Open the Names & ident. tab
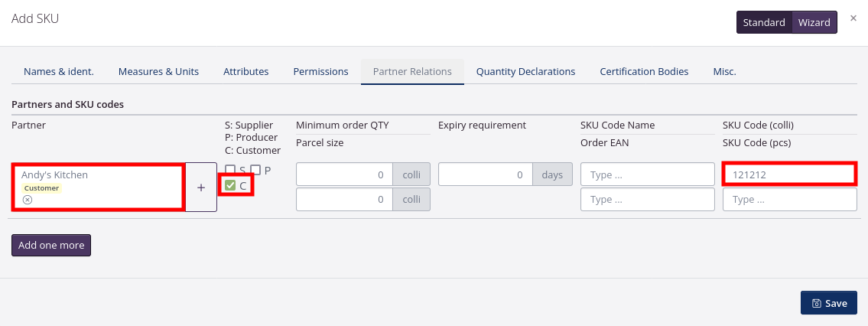This screenshot has height=326, width=868. (59, 71)
